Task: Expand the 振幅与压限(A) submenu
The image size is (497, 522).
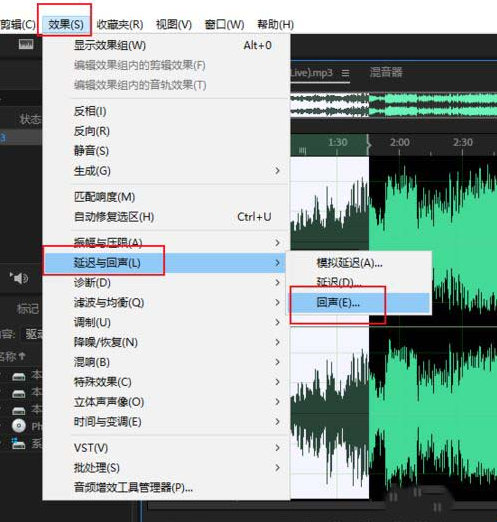Action: point(166,243)
